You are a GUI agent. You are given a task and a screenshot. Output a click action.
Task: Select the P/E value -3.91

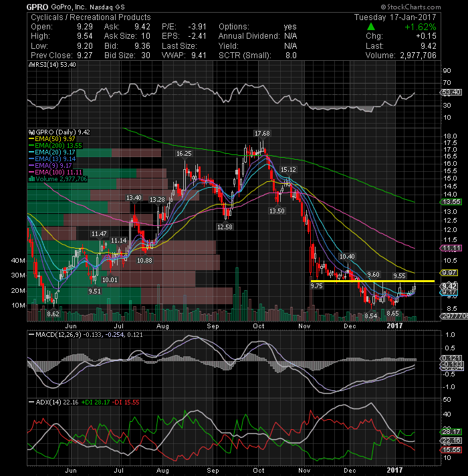tap(197, 27)
